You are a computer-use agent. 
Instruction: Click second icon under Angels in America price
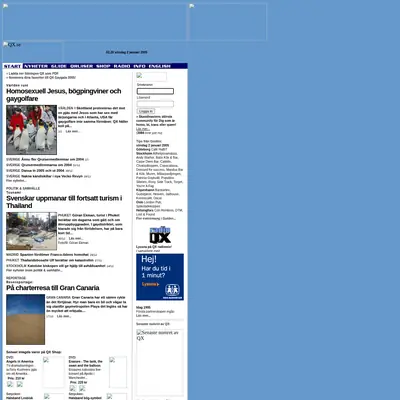point(20,384)
